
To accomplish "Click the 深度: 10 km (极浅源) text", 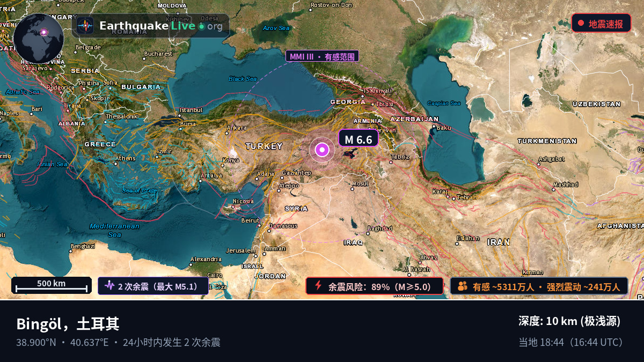I will [x=569, y=321].
